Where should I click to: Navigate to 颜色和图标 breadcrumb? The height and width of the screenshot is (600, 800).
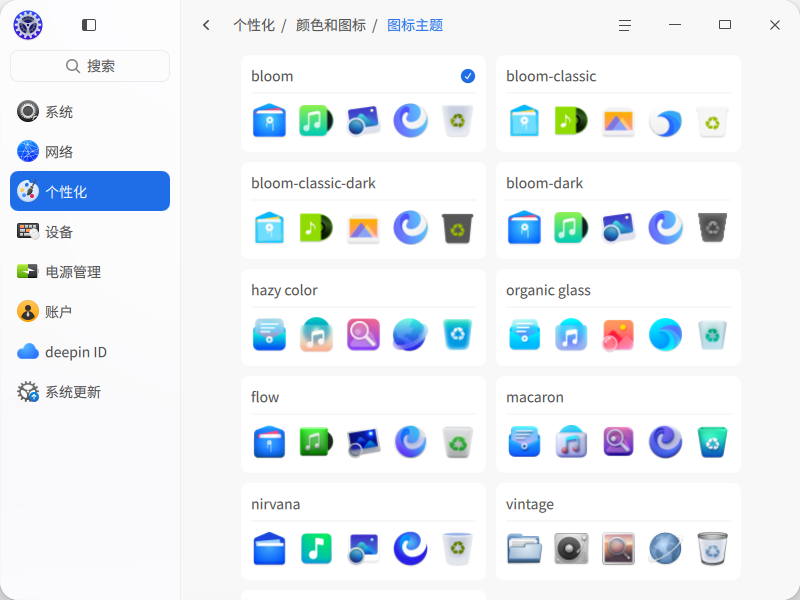pos(331,25)
